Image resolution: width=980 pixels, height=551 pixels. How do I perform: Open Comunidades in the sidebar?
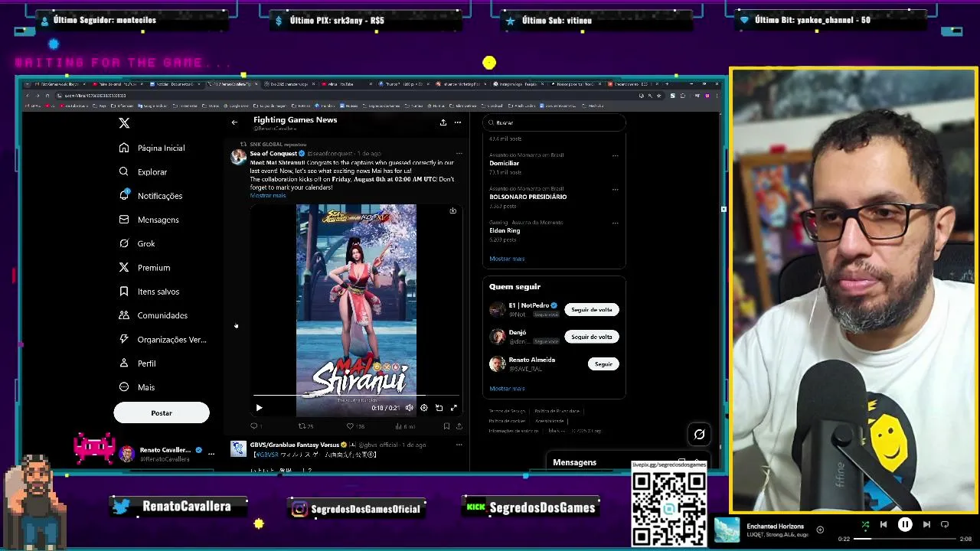pos(153,315)
